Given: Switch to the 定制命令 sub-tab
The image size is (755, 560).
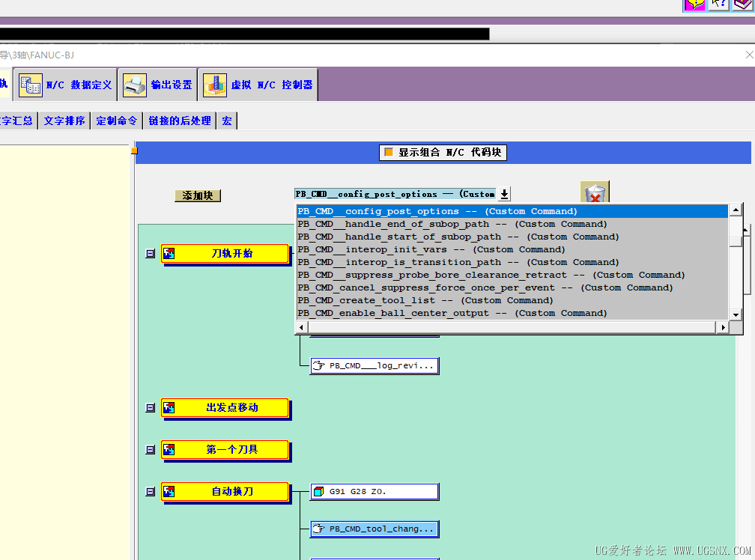Looking at the screenshot, I should (117, 121).
